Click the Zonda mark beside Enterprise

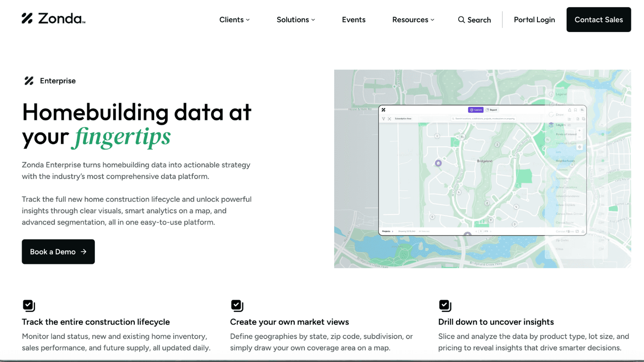point(29,81)
